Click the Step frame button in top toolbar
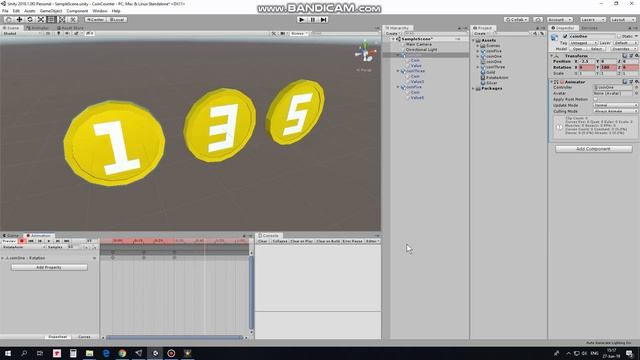This screenshot has height=360, width=640. [324, 19]
